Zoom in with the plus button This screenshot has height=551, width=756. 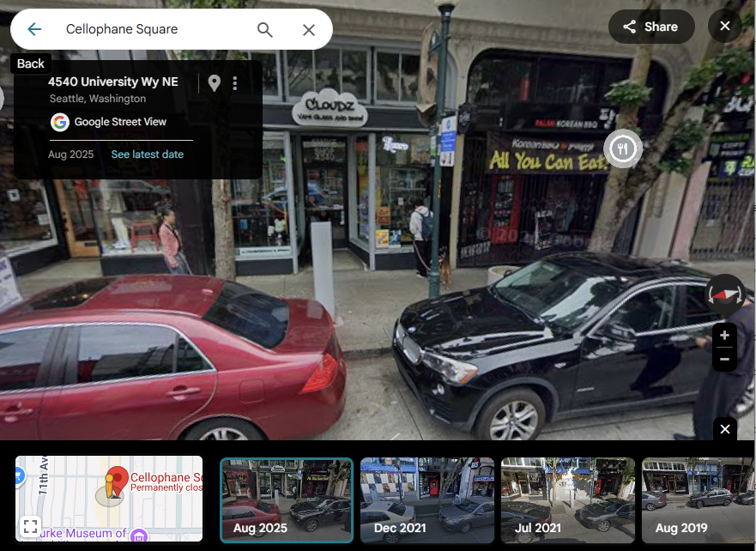[x=724, y=336]
